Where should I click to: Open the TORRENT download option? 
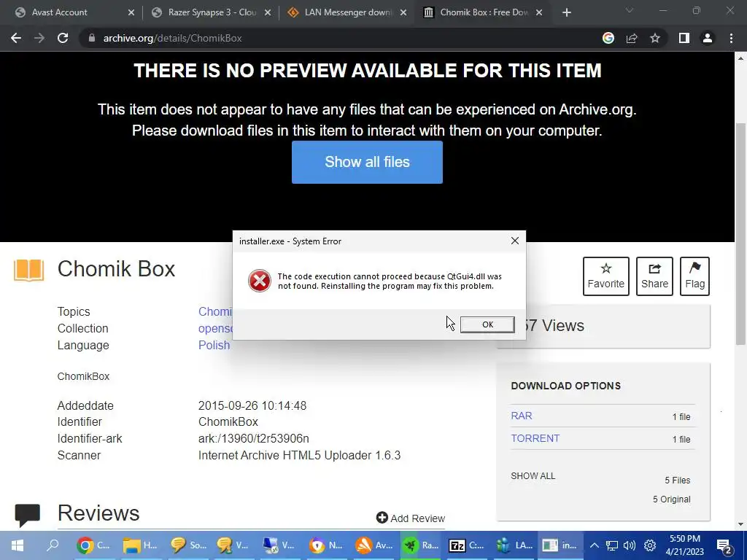pyautogui.click(x=535, y=438)
